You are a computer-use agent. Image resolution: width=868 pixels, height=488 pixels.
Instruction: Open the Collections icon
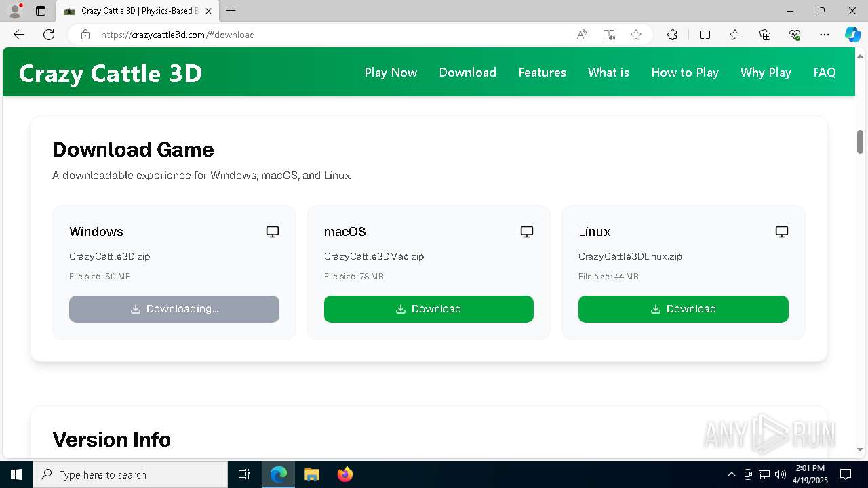765,35
